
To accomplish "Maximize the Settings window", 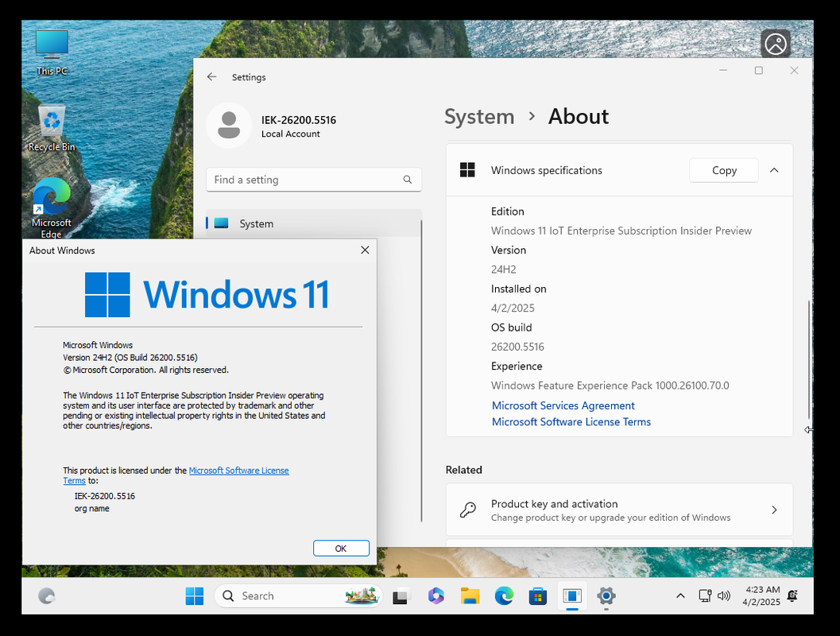I will [x=759, y=71].
